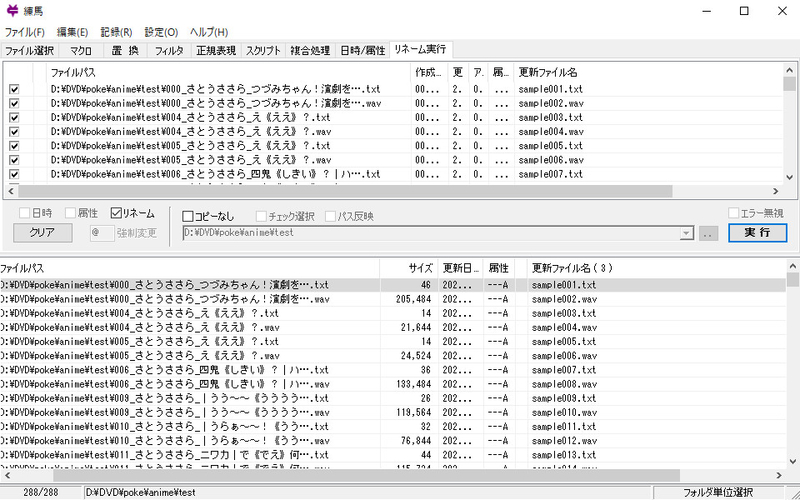Switch to the 複合処理 tab
This screenshot has width=800, height=500.
310,51
